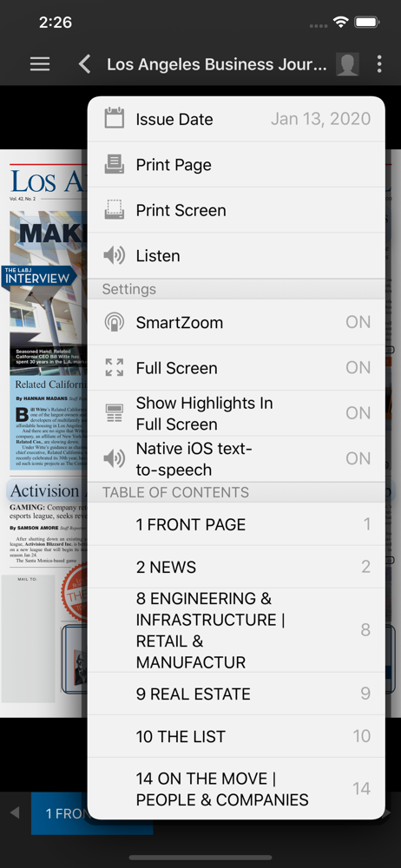
Task: Toggle SmartZoom ON setting
Action: (x=236, y=322)
